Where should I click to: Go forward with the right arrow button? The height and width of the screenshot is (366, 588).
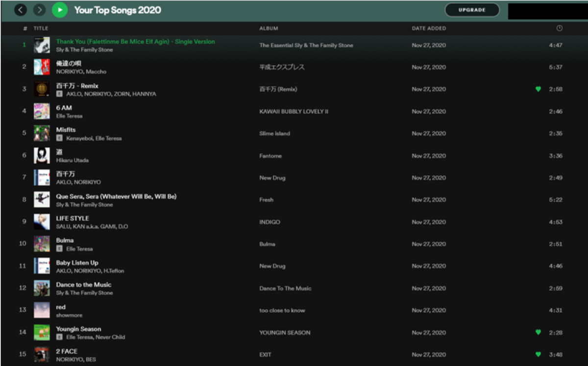pos(39,10)
